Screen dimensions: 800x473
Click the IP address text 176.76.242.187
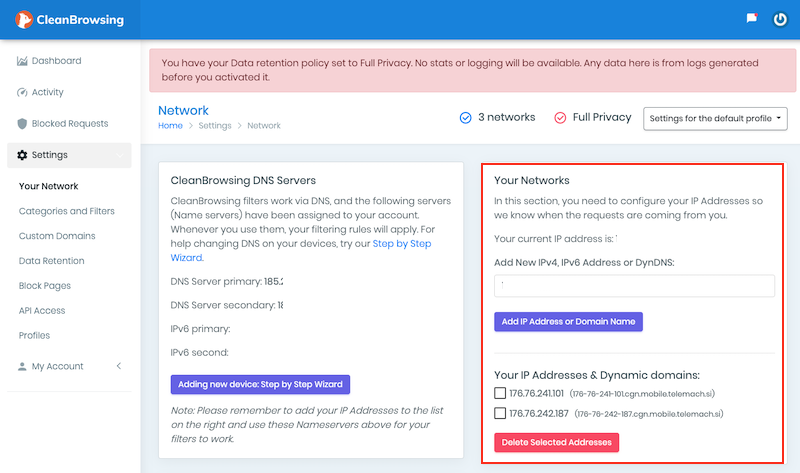[539, 413]
